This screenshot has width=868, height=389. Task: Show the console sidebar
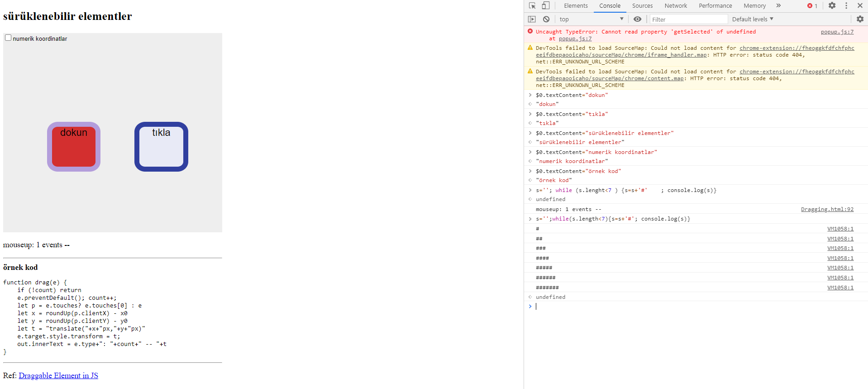tap(532, 19)
